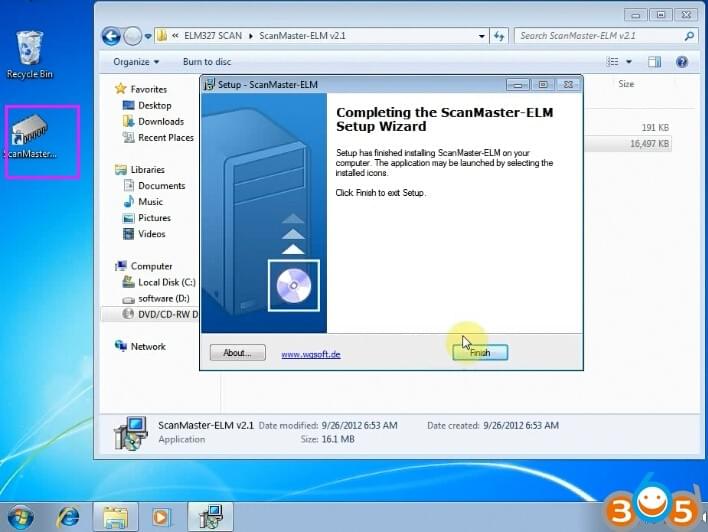This screenshot has height=532, width=708.
Task: Open the Windows Start menu
Action: click(x=20, y=517)
